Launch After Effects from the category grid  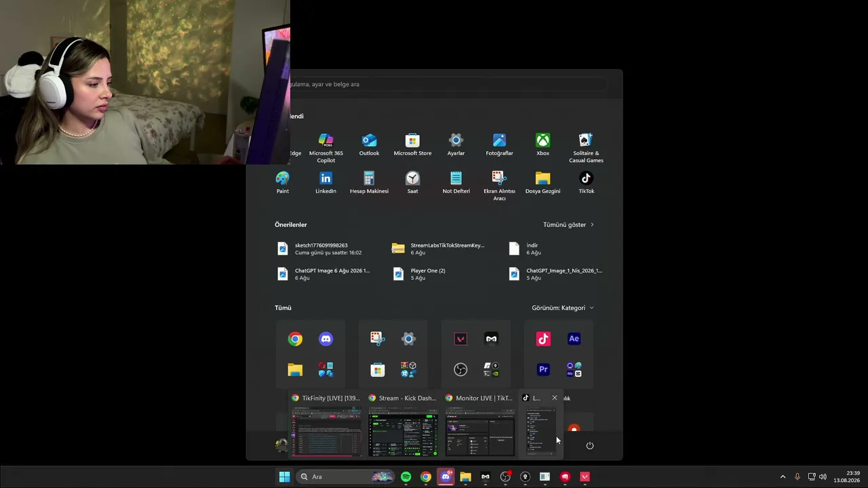[x=574, y=339]
